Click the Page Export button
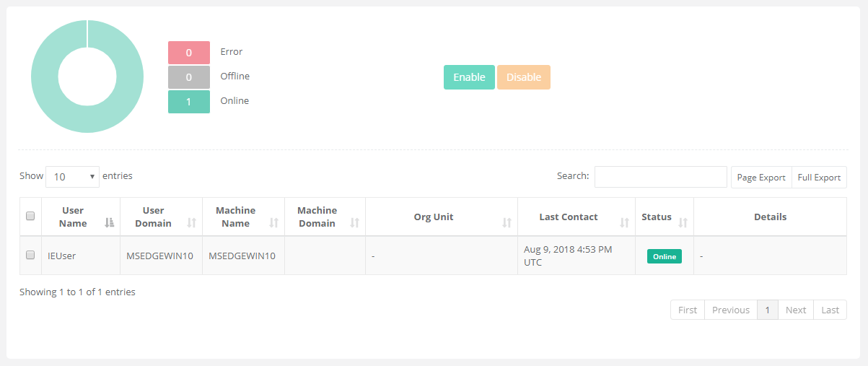868x366 pixels. pyautogui.click(x=760, y=178)
